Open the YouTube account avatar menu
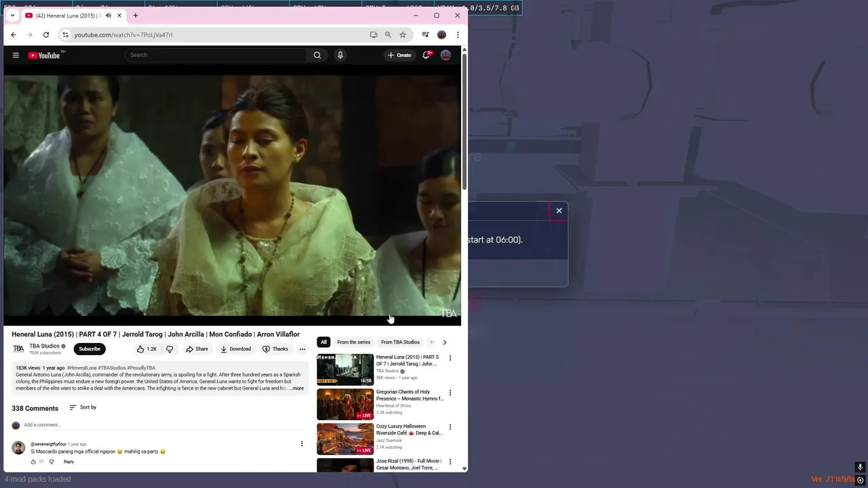Image resolution: width=868 pixels, height=488 pixels. click(x=446, y=55)
